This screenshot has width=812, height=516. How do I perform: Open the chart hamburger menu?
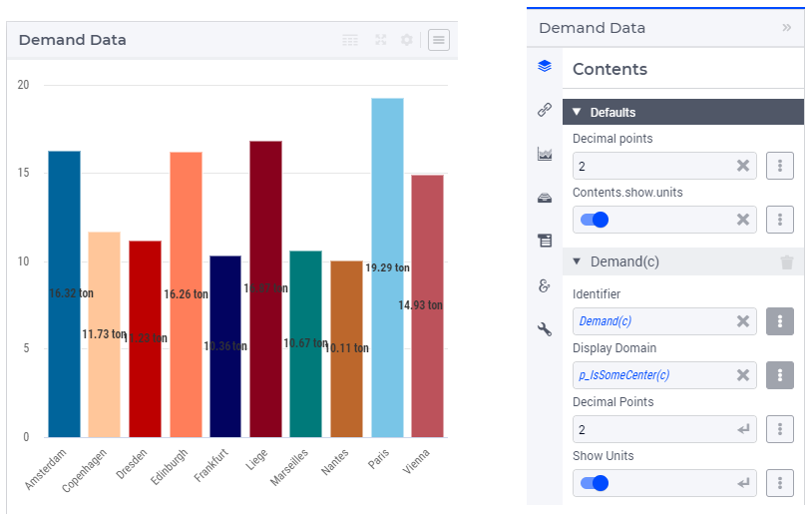(x=439, y=40)
